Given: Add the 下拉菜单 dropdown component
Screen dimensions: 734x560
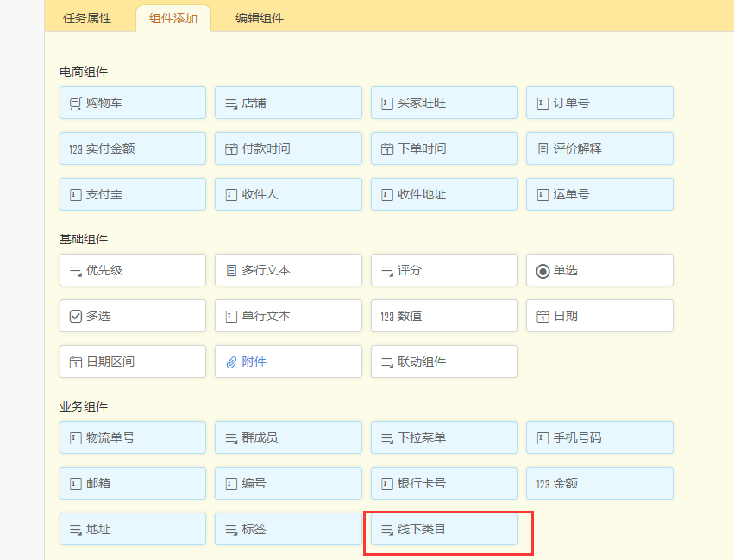Looking at the screenshot, I should click(444, 437).
